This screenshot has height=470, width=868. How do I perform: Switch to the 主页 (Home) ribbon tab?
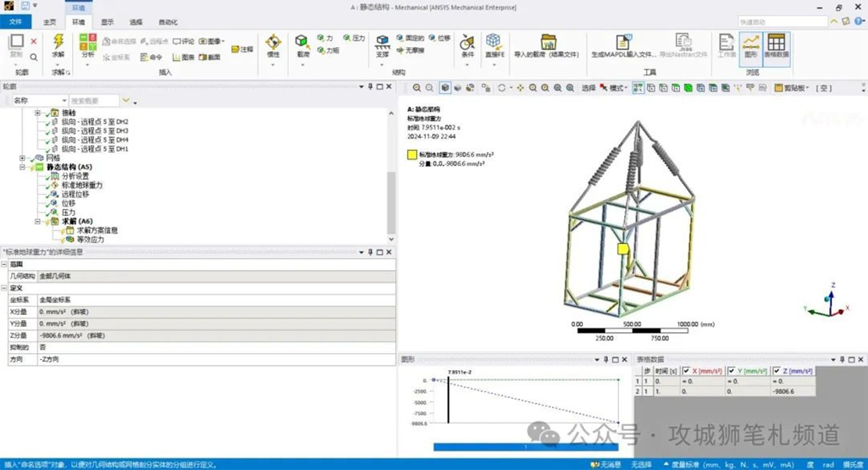pos(50,22)
